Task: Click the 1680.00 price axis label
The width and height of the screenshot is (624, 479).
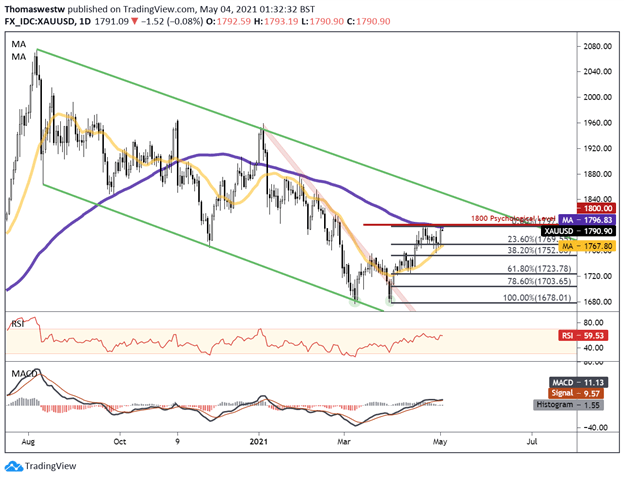Action: [597, 302]
